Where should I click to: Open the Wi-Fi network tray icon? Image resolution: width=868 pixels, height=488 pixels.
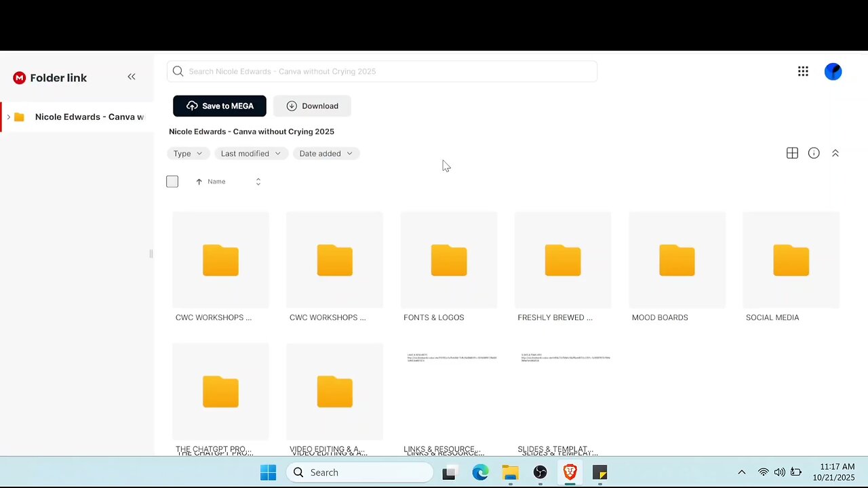tap(764, 472)
